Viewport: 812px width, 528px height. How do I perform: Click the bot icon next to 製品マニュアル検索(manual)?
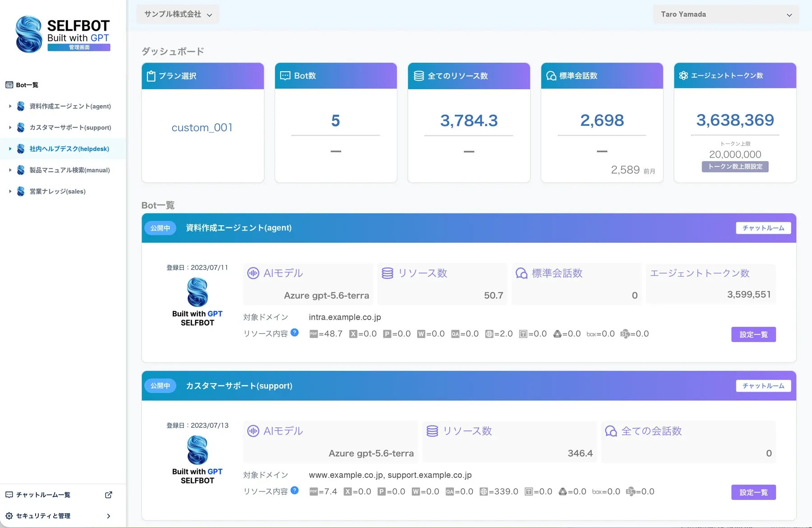21,170
